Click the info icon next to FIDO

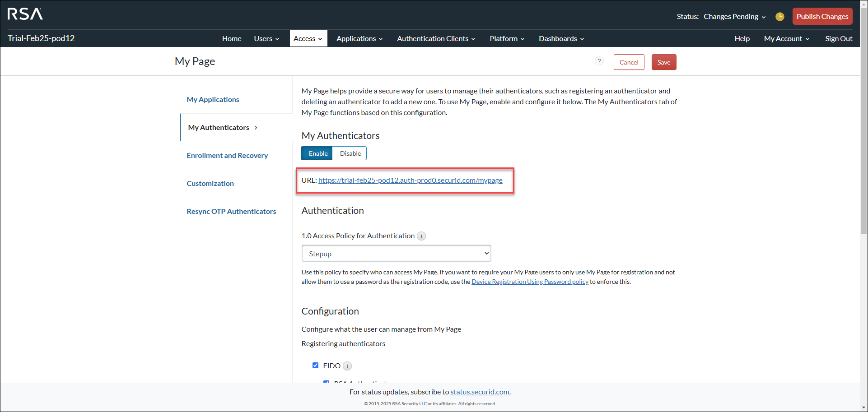pyautogui.click(x=347, y=366)
